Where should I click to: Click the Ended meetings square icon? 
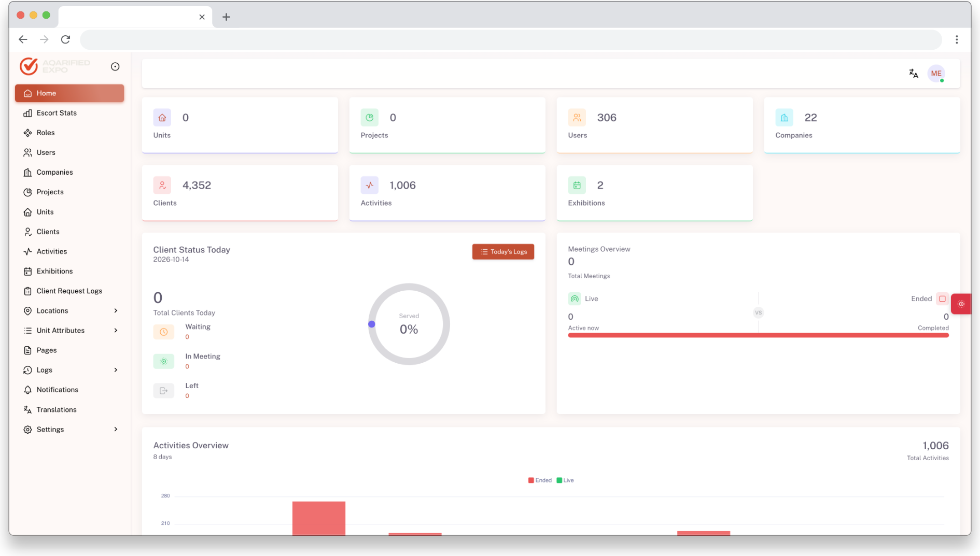[943, 299]
